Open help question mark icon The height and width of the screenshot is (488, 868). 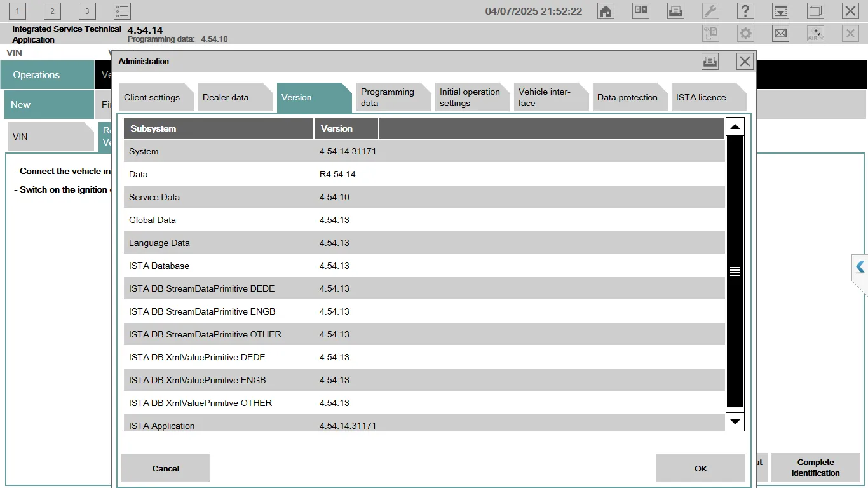pos(745,11)
